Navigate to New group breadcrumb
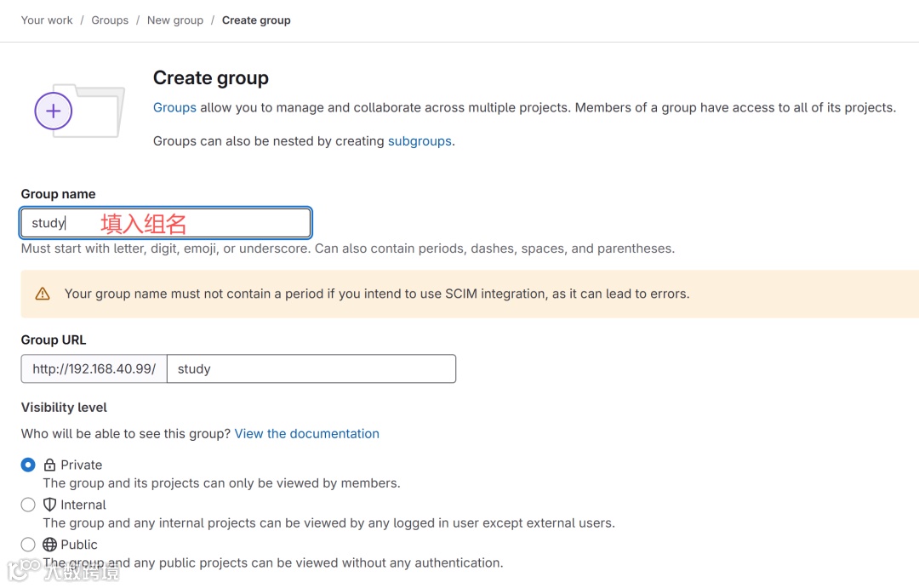Image resolution: width=919 pixels, height=588 pixels. click(175, 20)
